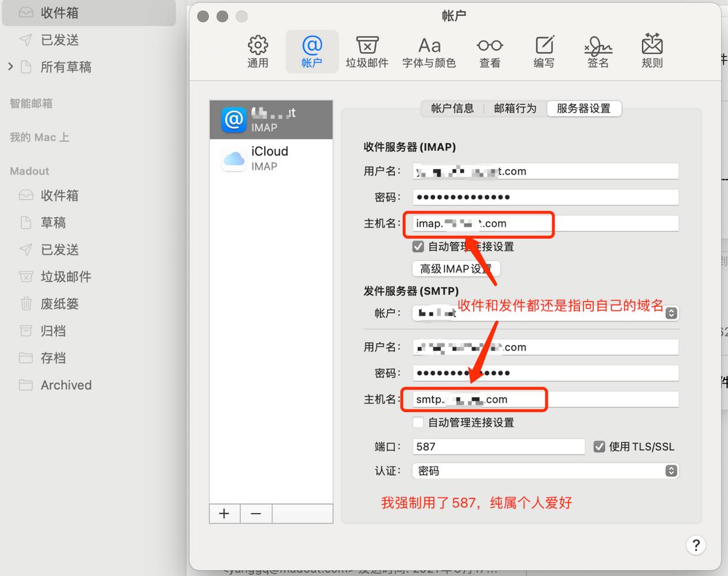Open the 认证 dropdown menu
This screenshot has width=728, height=576.
click(x=671, y=471)
